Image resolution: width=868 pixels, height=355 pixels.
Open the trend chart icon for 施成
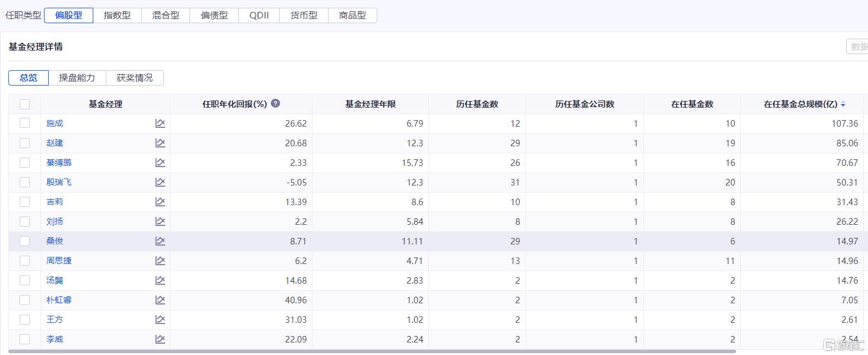coord(160,123)
